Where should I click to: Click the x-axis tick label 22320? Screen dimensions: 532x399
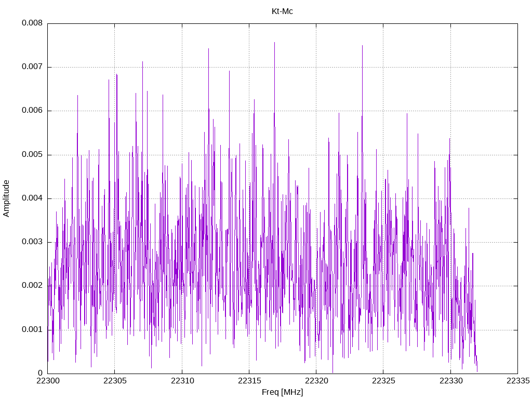tap(316, 381)
